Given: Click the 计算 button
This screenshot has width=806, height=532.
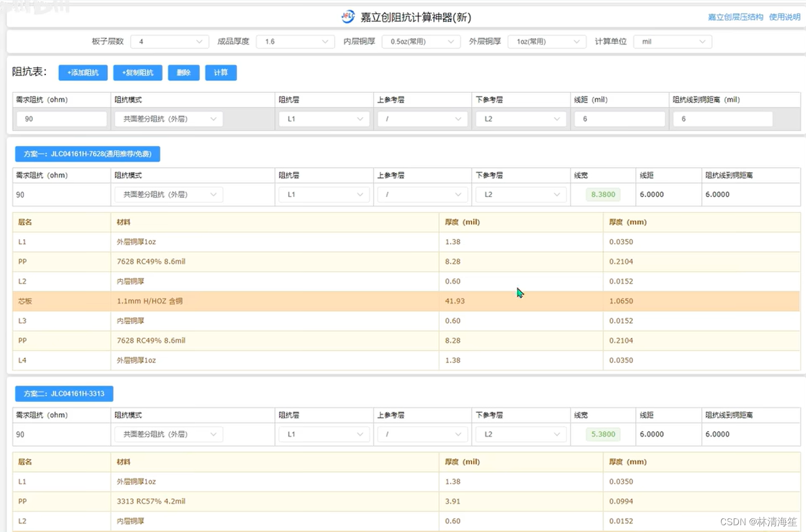Looking at the screenshot, I should [x=221, y=73].
